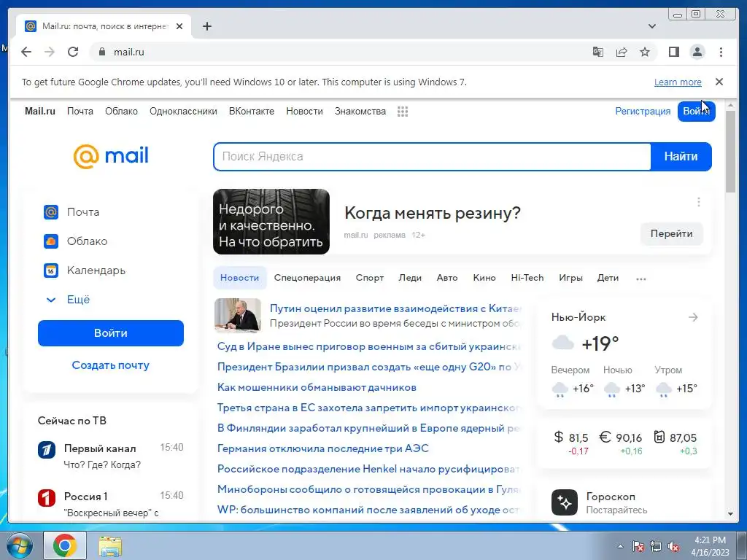Screen dimensions: 747x560
Task: Click the oil barrel price icon
Action: click(x=659, y=437)
